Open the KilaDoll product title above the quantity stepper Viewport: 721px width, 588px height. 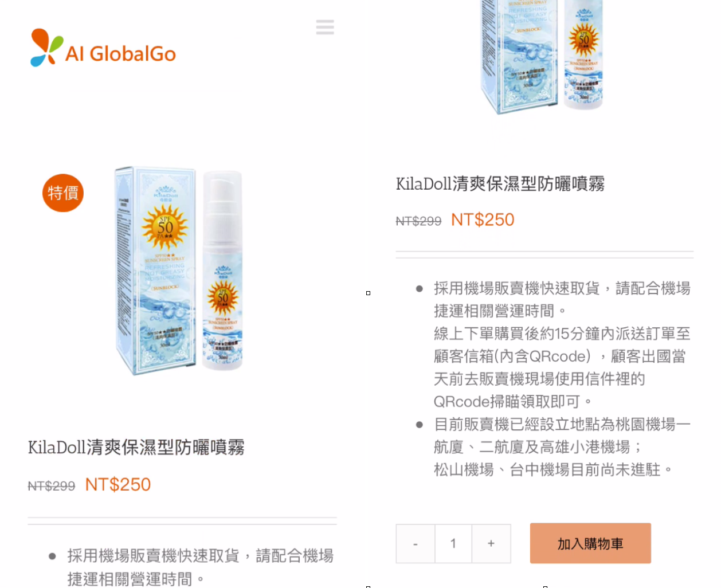pos(500,184)
